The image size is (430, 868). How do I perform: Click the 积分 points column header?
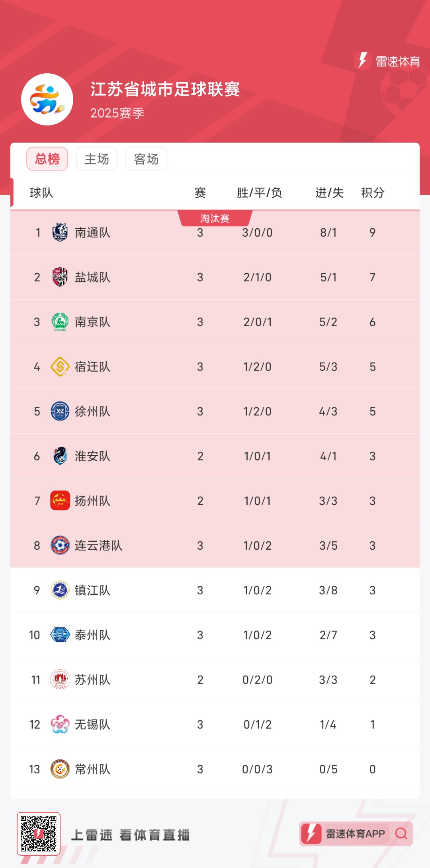coord(372,193)
